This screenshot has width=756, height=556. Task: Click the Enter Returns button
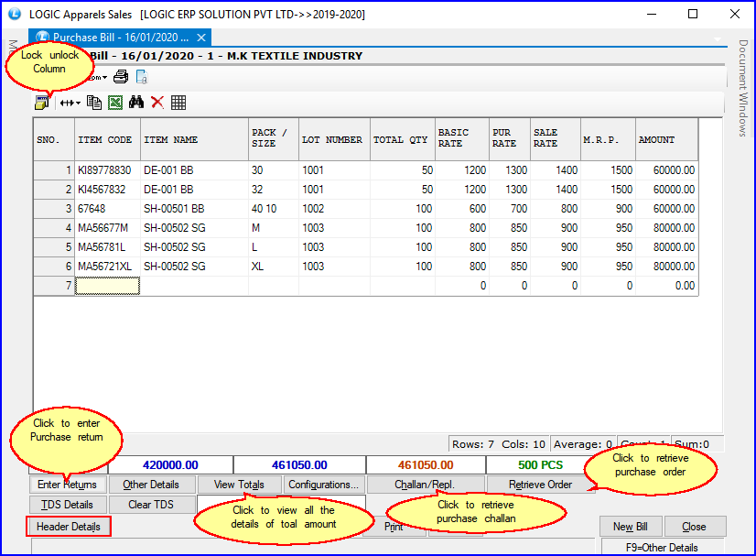pos(68,485)
